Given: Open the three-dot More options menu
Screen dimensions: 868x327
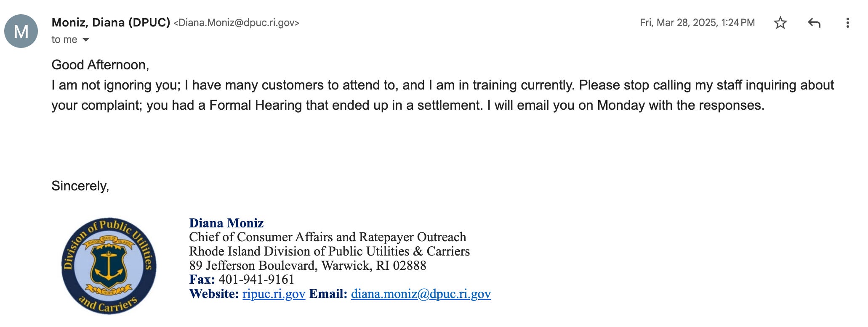Looking at the screenshot, I should [x=847, y=23].
